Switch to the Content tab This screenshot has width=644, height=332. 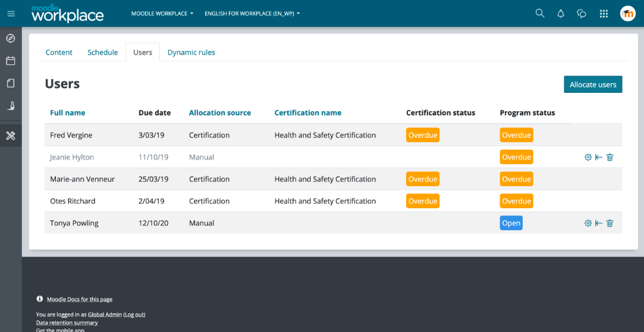click(x=59, y=52)
